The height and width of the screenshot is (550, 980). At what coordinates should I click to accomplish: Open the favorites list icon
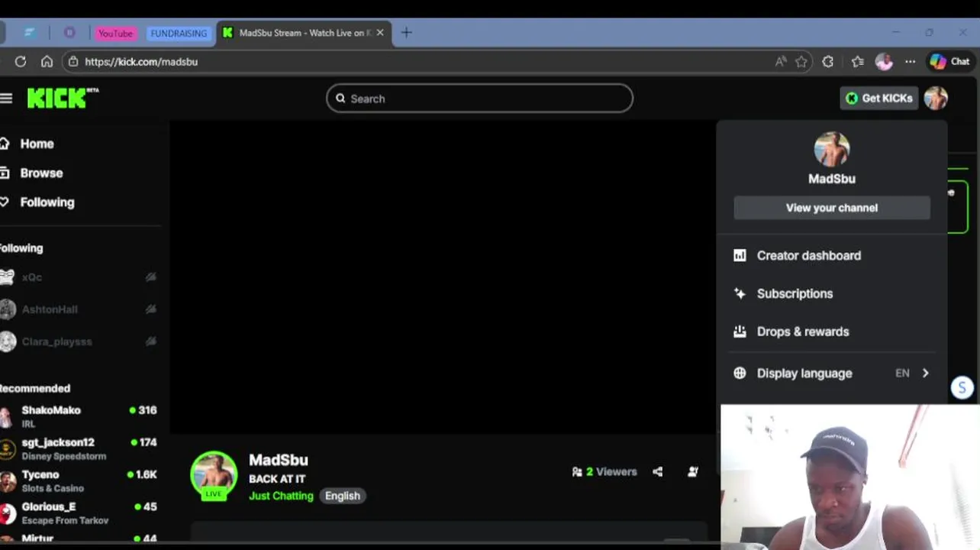[857, 62]
